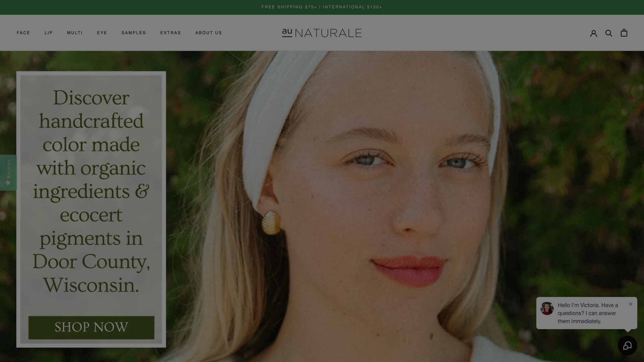This screenshot has height=362, width=644.
Task: Open the FACE menu
Action: pos(23,33)
